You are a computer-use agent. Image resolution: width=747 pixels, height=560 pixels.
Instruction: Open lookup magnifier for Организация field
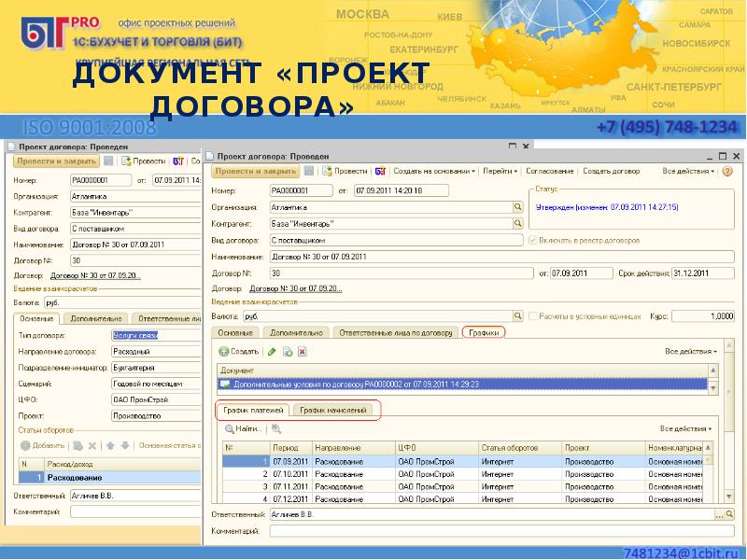click(516, 207)
